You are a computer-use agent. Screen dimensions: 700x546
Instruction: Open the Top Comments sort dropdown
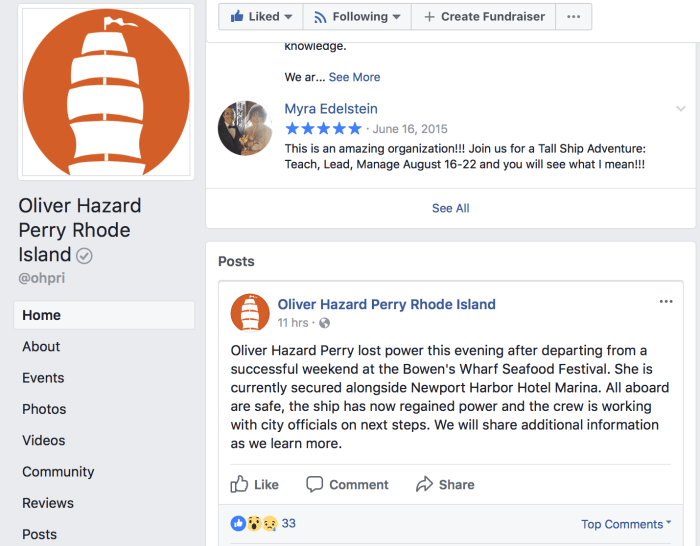point(627,524)
